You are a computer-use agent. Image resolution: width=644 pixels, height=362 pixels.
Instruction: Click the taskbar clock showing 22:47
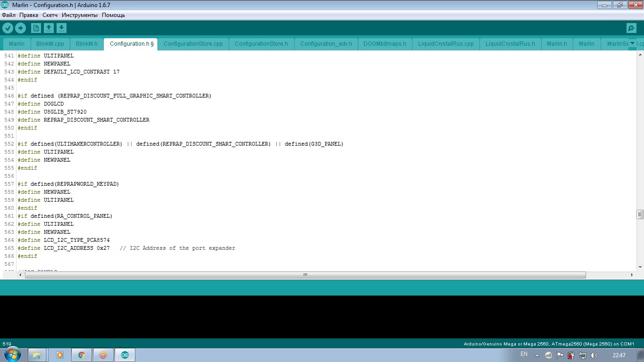click(619, 355)
